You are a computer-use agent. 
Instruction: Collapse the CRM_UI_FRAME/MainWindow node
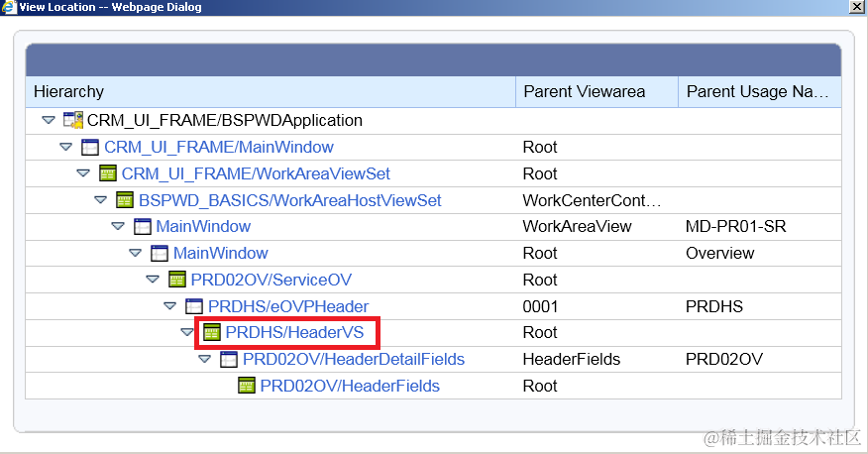(65, 148)
